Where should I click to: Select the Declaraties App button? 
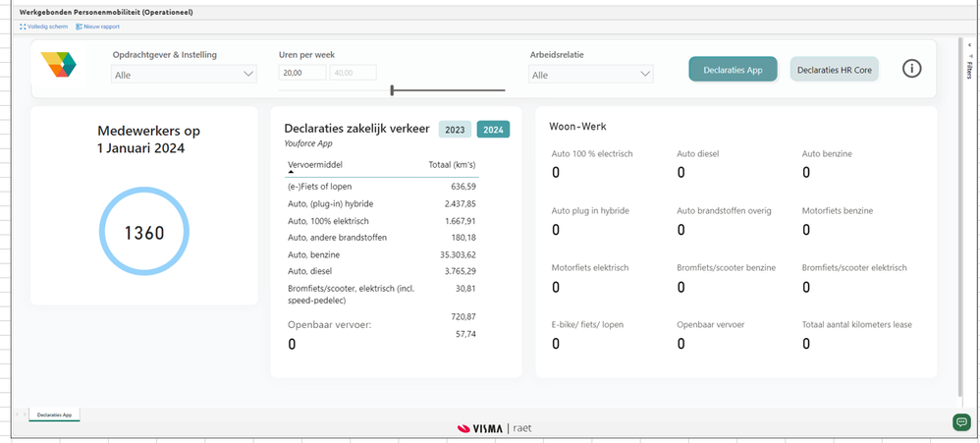pos(734,70)
